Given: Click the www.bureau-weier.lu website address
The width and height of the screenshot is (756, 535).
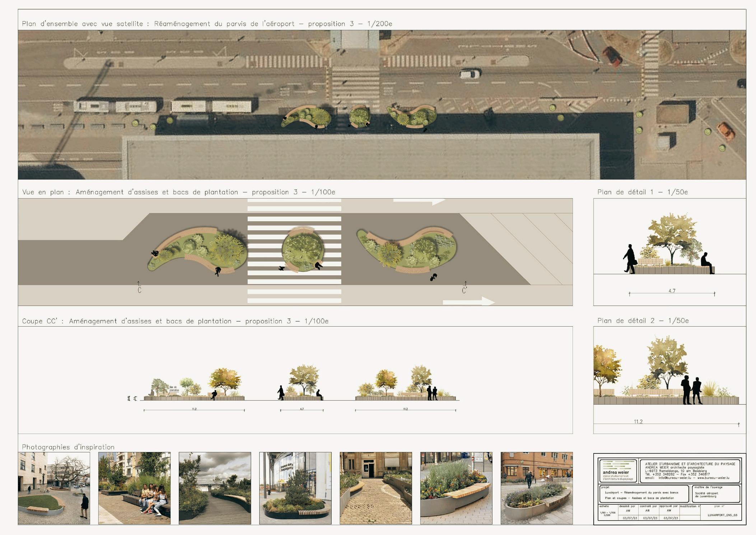Looking at the screenshot, I should coord(713,478).
